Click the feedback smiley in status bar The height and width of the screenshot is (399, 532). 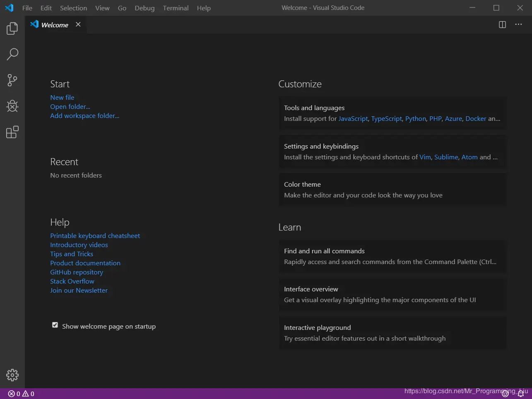point(505,394)
